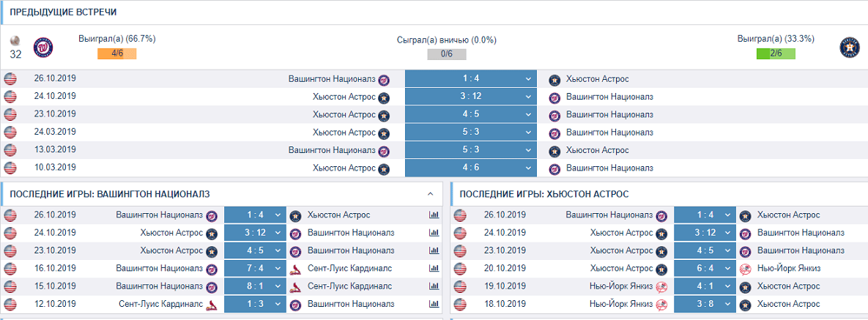Expand the 4 : 1 score on 19.10.2019
Screen dimensions: 868x320
705,287
